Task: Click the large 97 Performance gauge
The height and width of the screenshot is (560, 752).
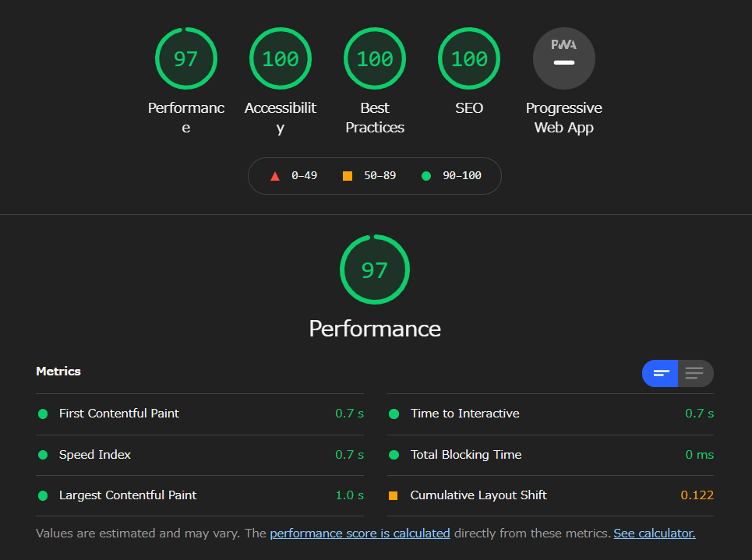Action: coord(375,269)
